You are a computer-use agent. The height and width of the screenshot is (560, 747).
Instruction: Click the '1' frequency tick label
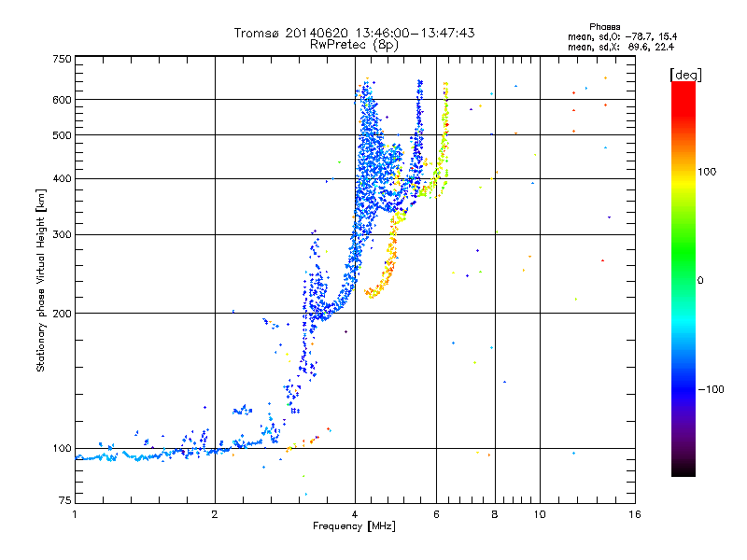[x=75, y=514]
